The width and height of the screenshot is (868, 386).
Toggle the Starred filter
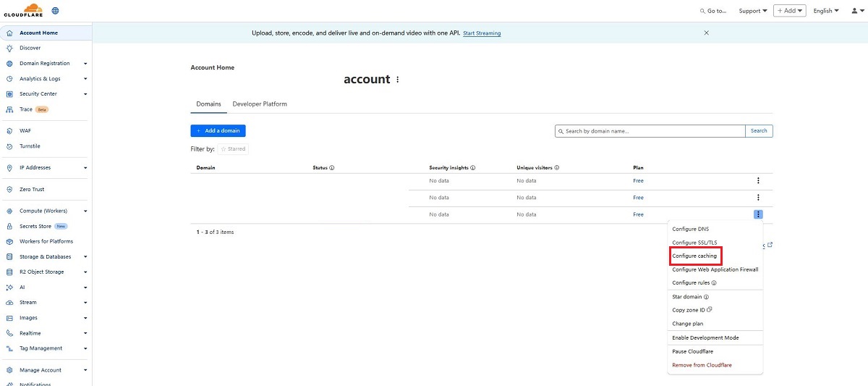pos(233,149)
